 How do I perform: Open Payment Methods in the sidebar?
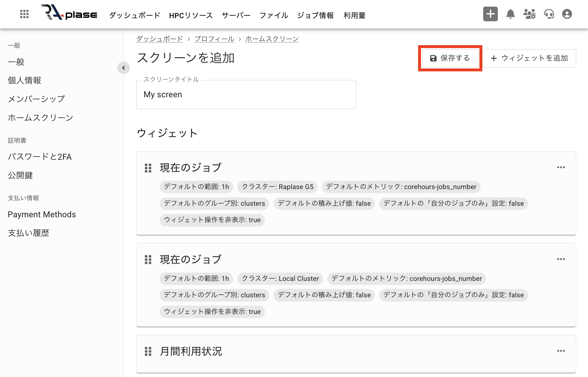point(42,214)
